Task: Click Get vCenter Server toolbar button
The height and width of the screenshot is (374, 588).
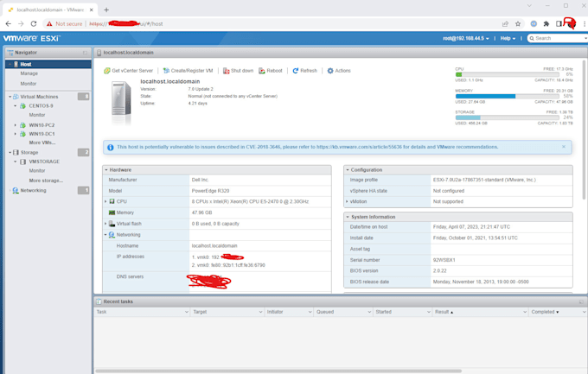Action: click(128, 71)
